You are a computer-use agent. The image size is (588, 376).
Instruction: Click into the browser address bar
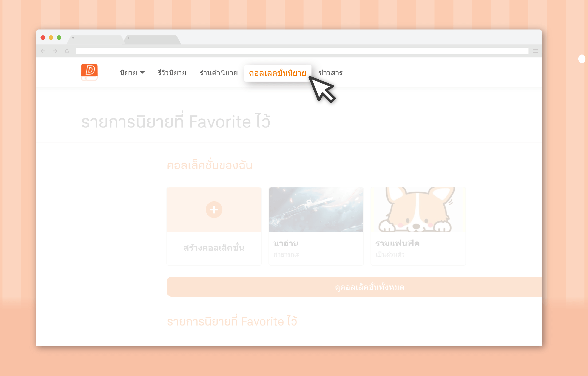pyautogui.click(x=302, y=51)
